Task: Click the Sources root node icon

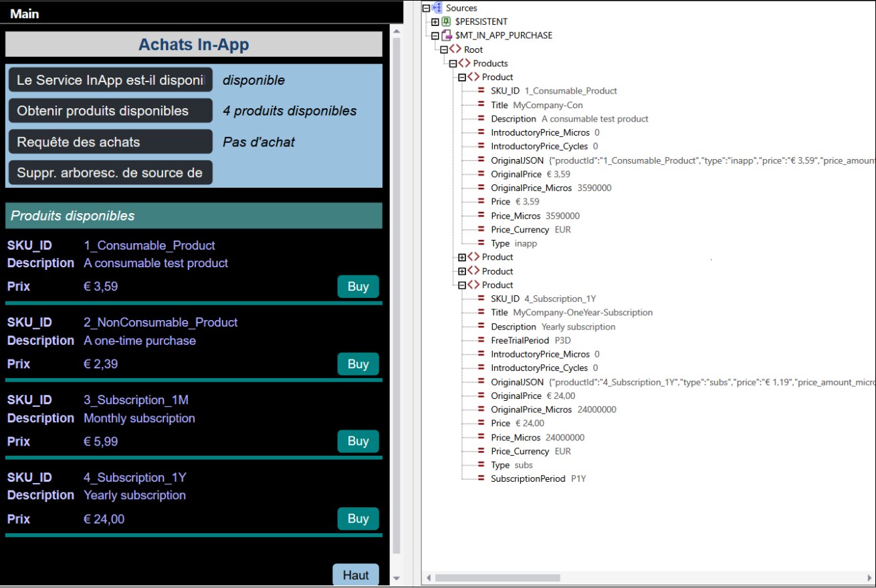Action: pos(437,8)
